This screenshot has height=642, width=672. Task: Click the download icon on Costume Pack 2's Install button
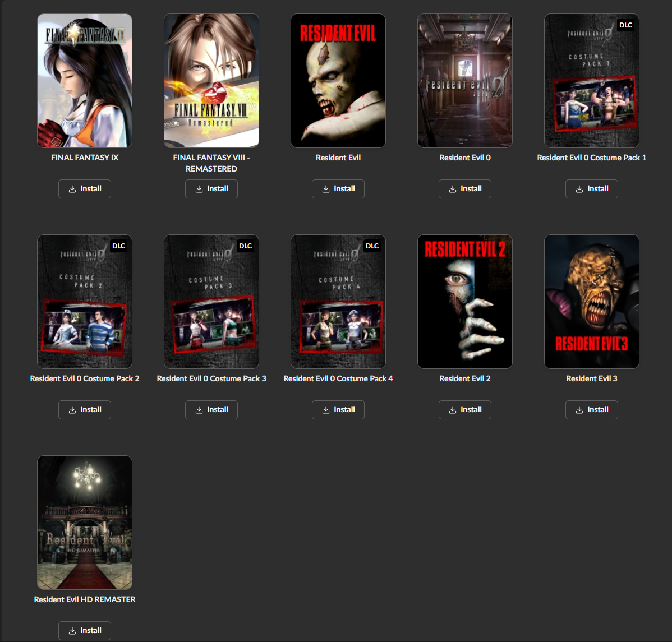pos(72,409)
